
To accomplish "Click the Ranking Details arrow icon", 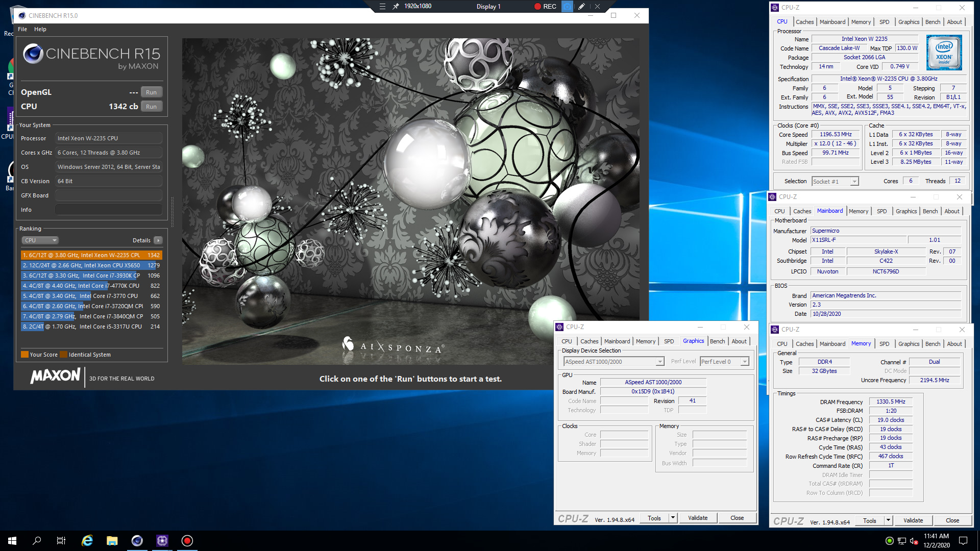I will [158, 240].
